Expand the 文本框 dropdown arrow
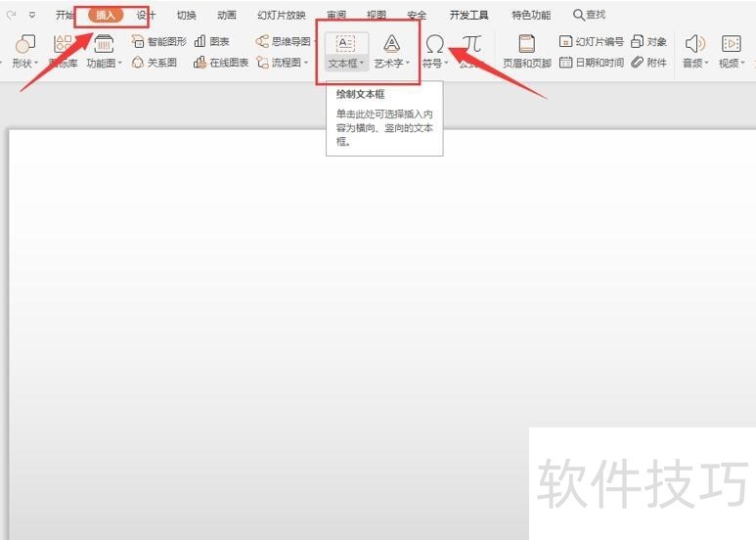This screenshot has width=756, height=540. coord(362,63)
